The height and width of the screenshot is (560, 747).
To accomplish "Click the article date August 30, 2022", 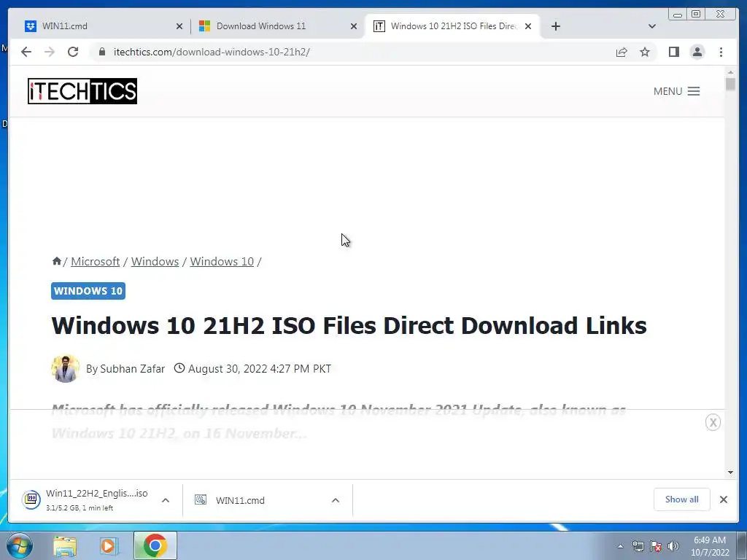I will coord(260,368).
